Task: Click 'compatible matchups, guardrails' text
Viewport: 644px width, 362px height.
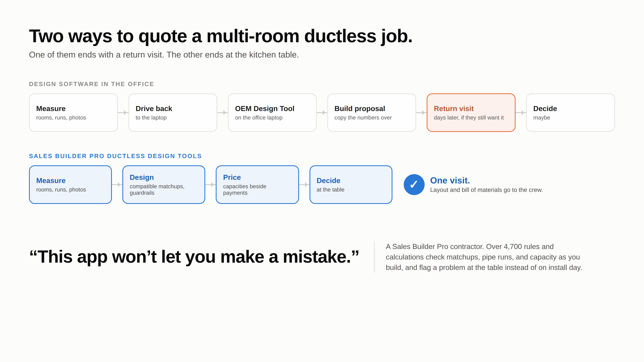Action: [x=157, y=190]
